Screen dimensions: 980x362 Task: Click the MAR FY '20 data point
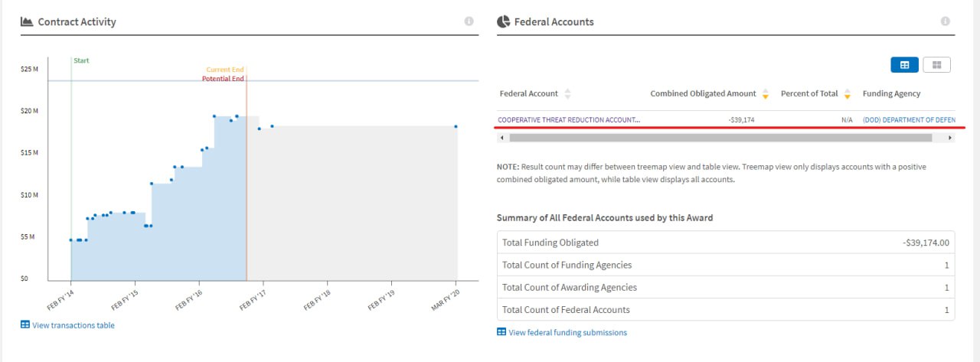456,126
